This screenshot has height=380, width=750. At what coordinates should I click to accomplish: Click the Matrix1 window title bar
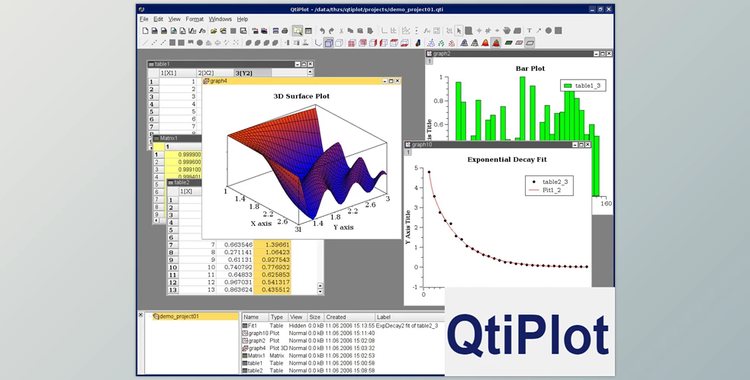pyautogui.click(x=177, y=138)
